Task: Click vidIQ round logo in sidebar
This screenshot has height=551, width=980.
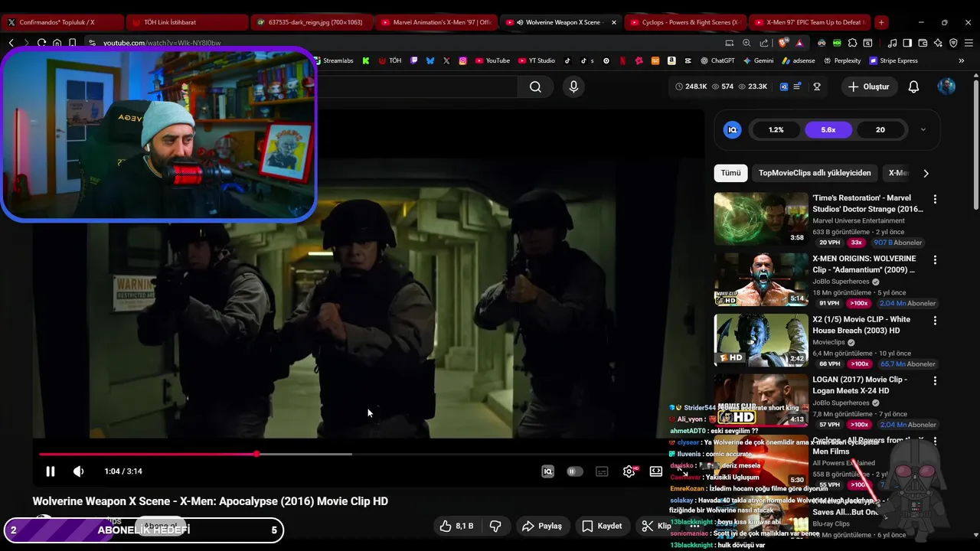Action: pos(732,129)
